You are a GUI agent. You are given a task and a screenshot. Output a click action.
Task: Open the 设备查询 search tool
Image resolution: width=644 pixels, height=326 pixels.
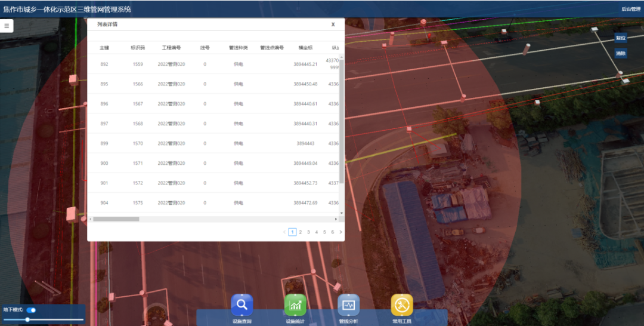point(241,305)
